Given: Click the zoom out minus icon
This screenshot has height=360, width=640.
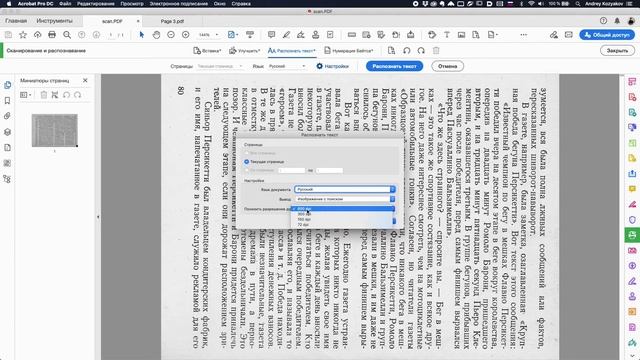Looking at the screenshot, I should 171,35.
